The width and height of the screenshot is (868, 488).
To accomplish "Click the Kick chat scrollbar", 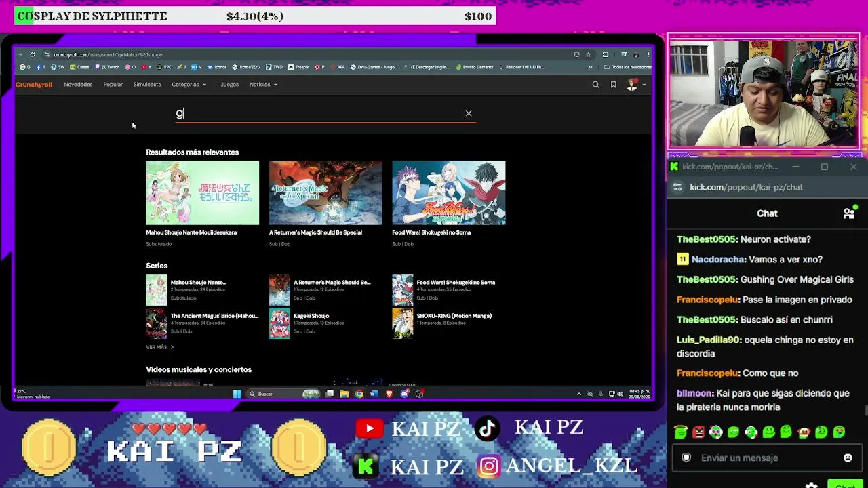I will (x=865, y=409).
